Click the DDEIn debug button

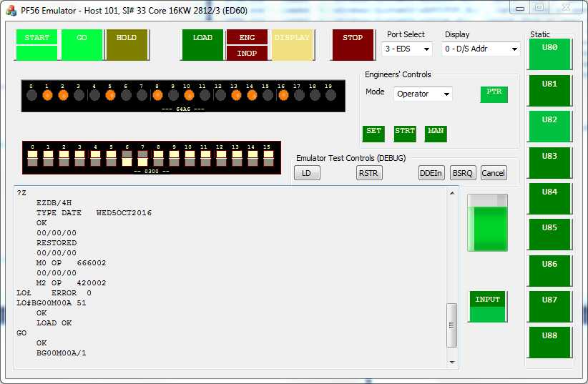point(431,173)
